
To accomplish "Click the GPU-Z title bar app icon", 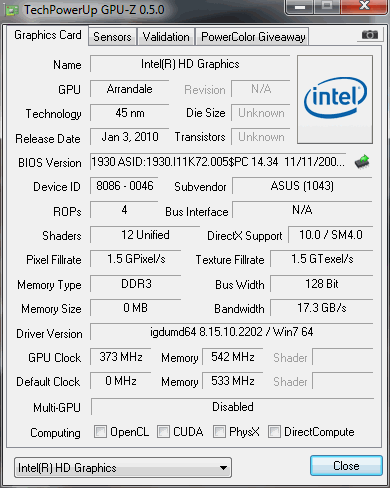I will pos(12,11).
